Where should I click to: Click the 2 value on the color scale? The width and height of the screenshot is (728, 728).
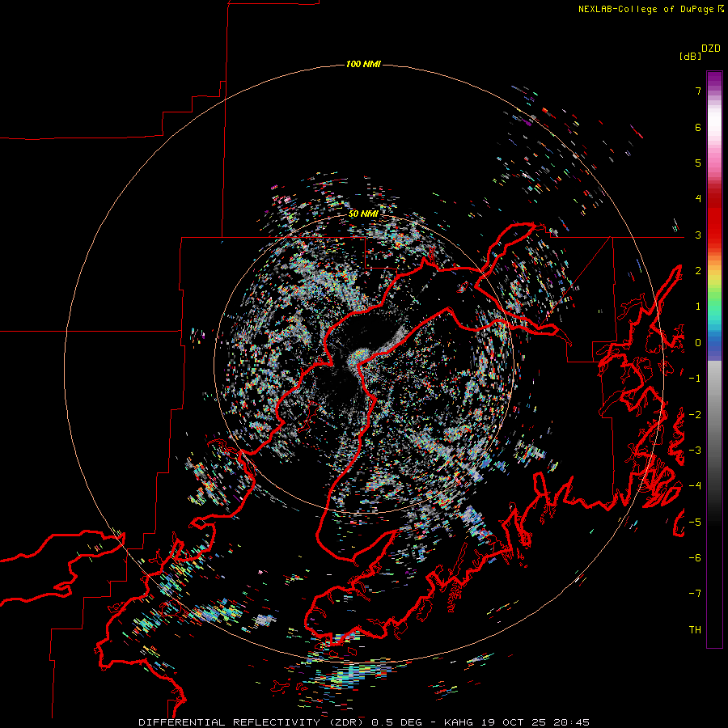coord(698,271)
